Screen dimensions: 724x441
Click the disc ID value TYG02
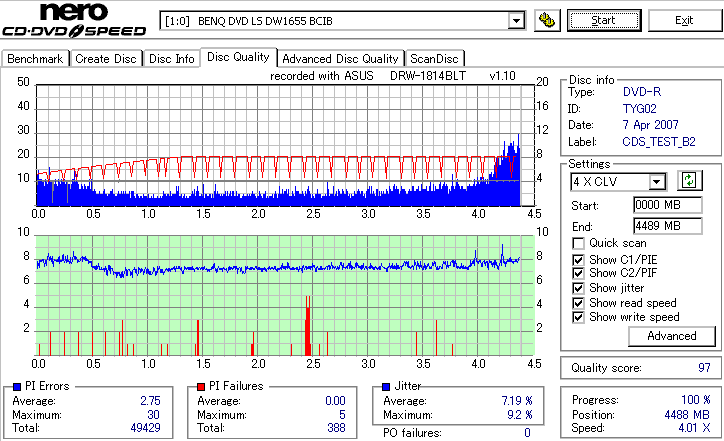(x=640, y=109)
